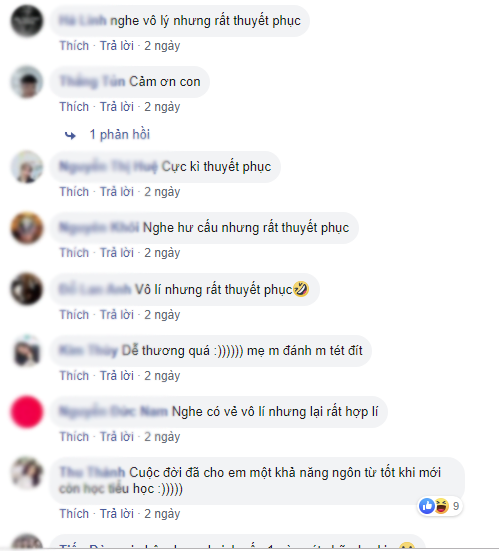Reply to the 'Cuộc đời đã cho em' comment

[x=117, y=514]
